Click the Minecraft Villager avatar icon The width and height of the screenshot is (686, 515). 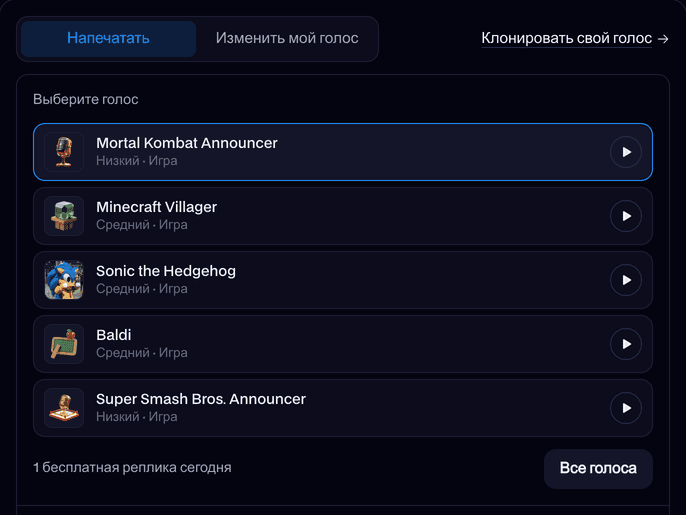64,216
